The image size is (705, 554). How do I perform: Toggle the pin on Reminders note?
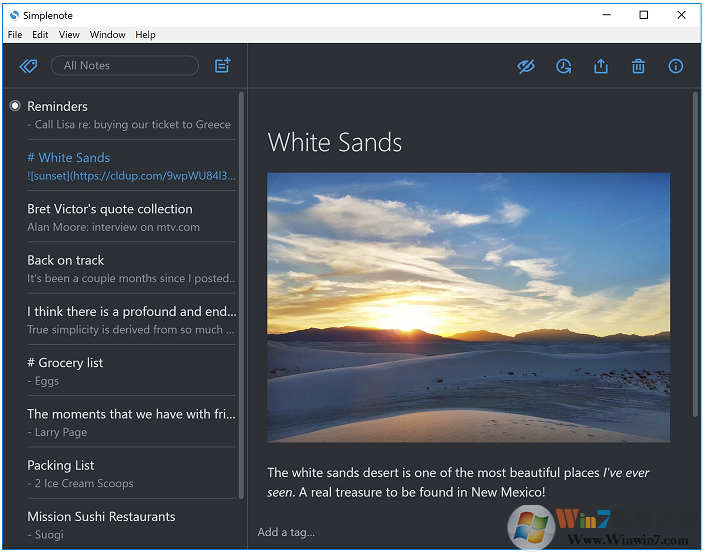tap(15, 106)
